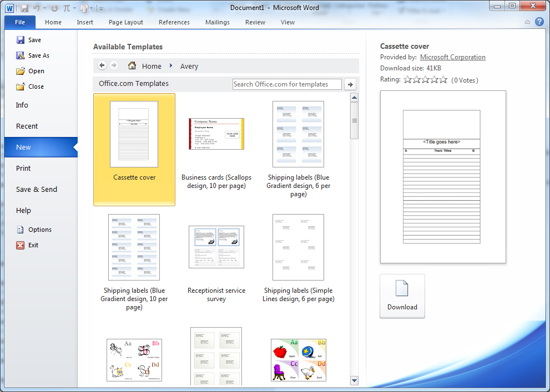
Task: Switch to the Page Layout tab
Action: [126, 22]
